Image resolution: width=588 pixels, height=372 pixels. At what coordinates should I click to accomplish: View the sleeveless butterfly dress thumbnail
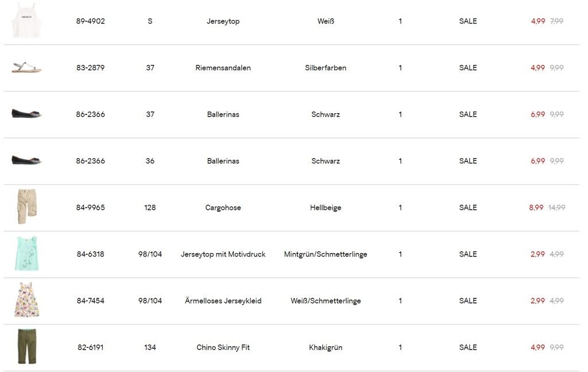coord(26,300)
